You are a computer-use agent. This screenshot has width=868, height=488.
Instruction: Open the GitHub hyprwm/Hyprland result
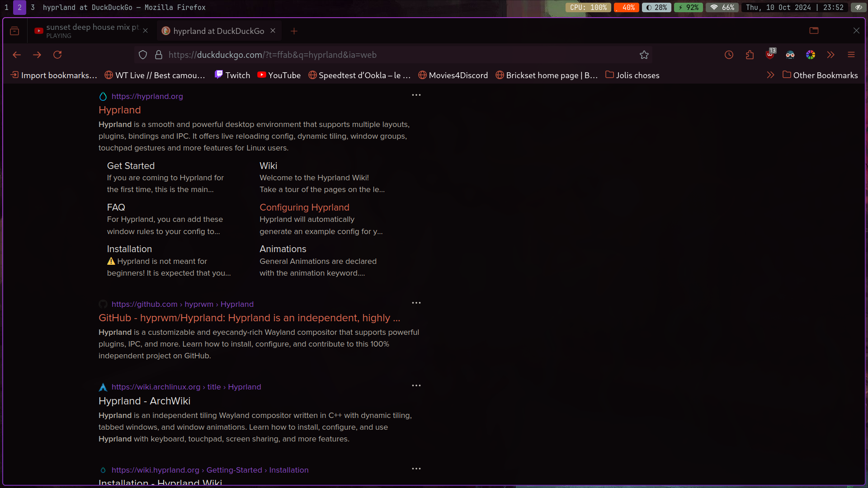click(249, 318)
